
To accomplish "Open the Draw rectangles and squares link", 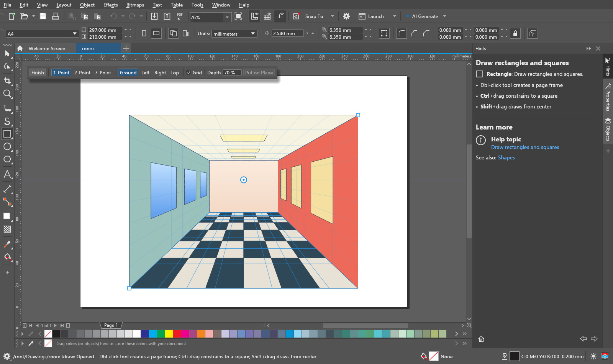I will pyautogui.click(x=525, y=147).
